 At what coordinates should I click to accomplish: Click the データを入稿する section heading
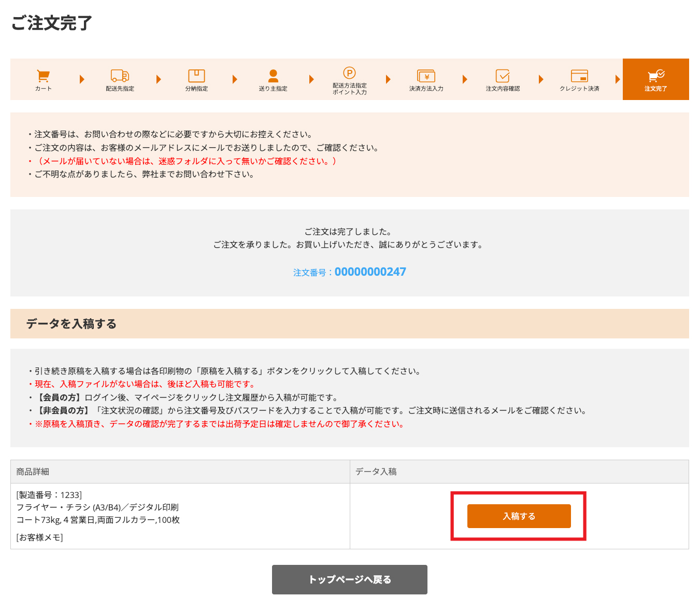point(72,324)
